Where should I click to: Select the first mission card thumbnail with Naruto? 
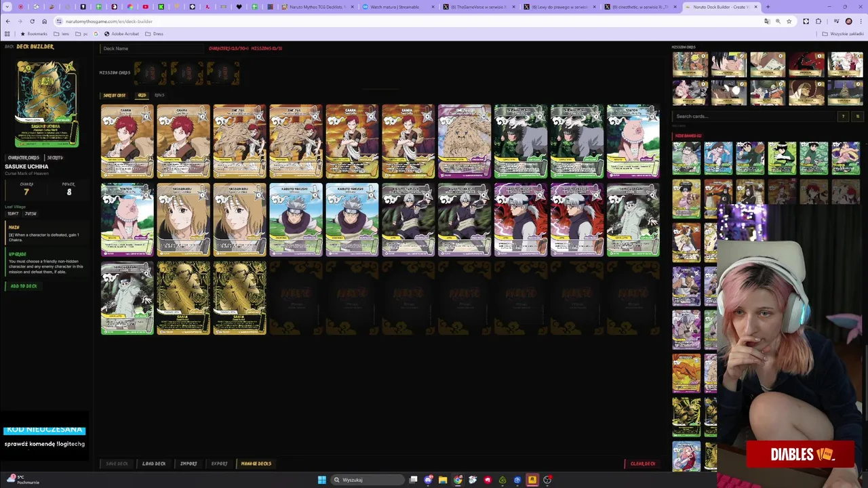(x=690, y=65)
